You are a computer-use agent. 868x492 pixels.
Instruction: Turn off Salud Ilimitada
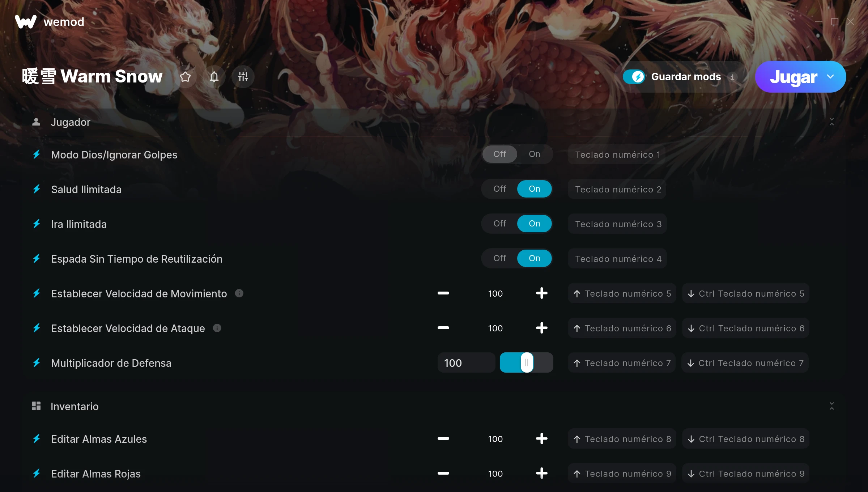point(499,189)
